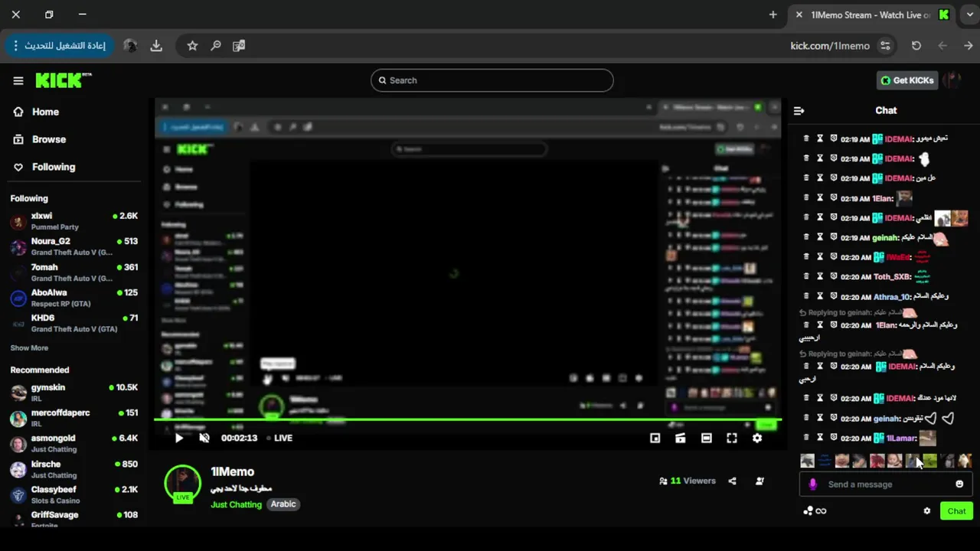The height and width of the screenshot is (551, 980).
Task: Open gymskin recommended channel
Action: (x=73, y=393)
